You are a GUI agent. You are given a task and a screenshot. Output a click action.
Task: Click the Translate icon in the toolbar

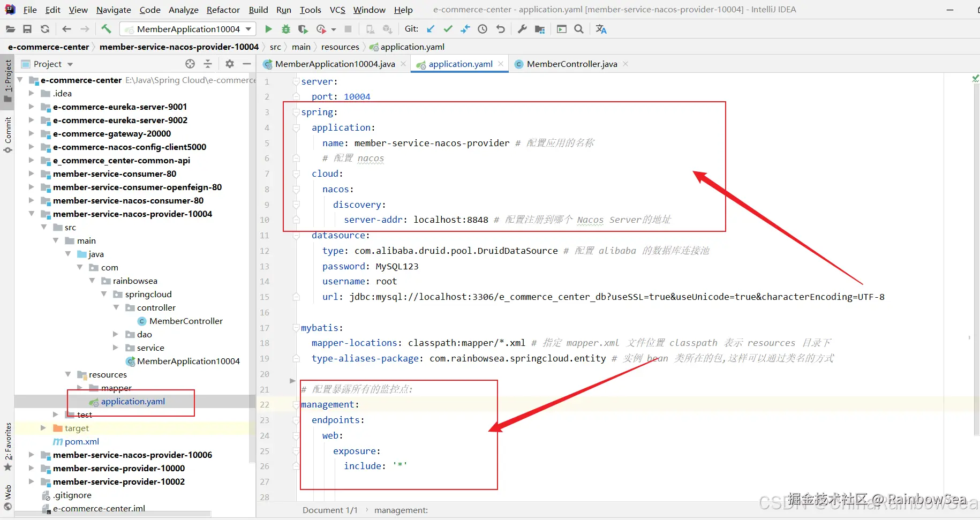pyautogui.click(x=601, y=29)
